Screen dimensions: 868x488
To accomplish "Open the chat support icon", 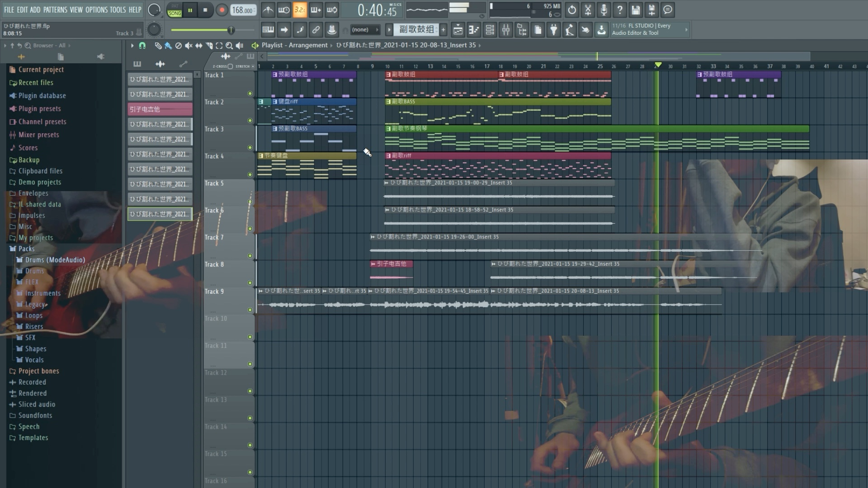I will pos(668,9).
